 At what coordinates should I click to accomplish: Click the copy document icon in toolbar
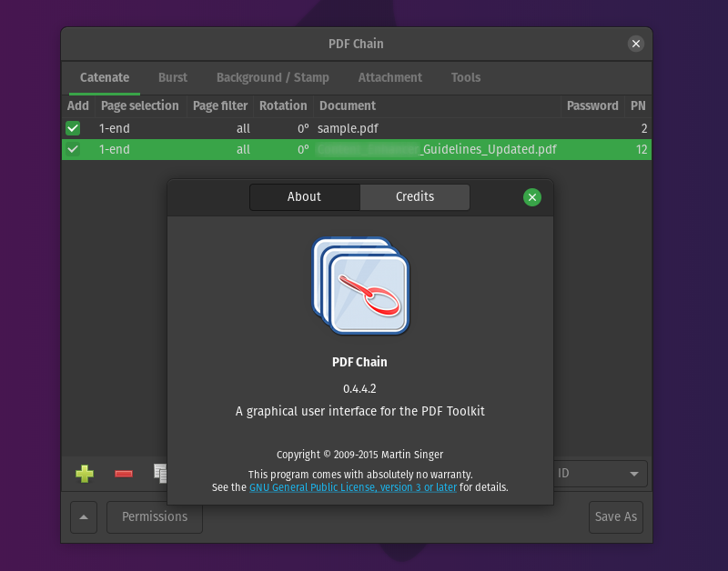160,474
